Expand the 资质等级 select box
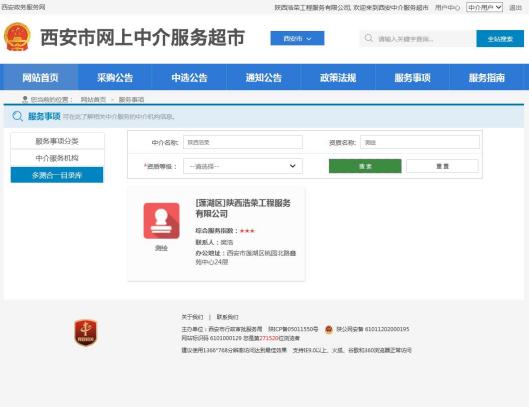The height and width of the screenshot is (407, 529). pos(243,166)
